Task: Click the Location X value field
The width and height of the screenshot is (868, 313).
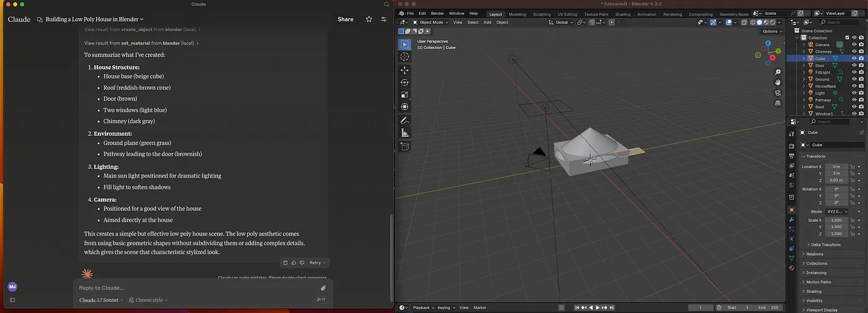Action: [x=836, y=167]
